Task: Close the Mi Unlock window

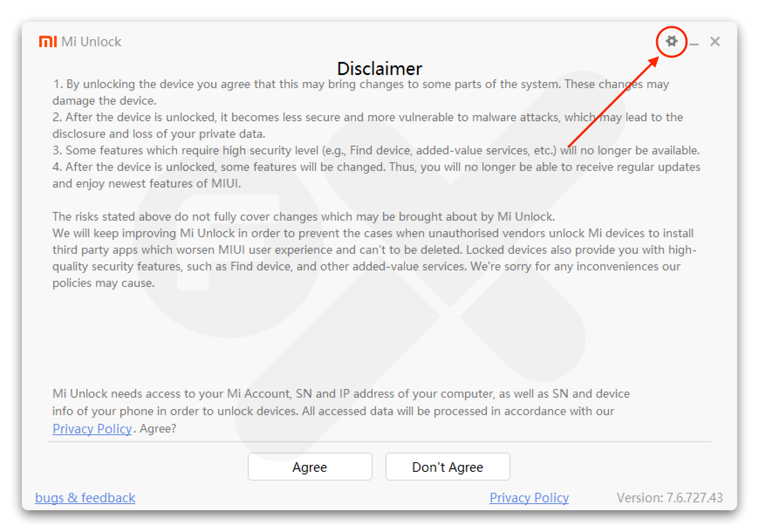Action: click(x=715, y=41)
